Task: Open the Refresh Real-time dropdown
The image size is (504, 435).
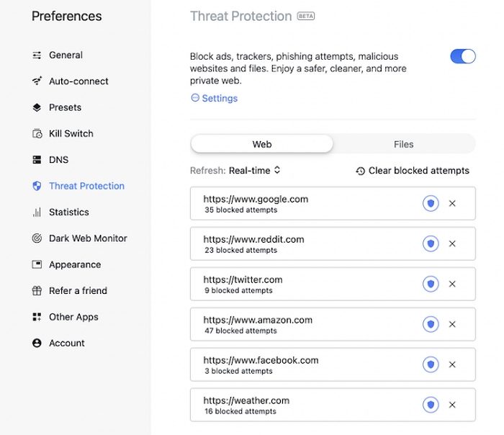Action: [x=254, y=171]
